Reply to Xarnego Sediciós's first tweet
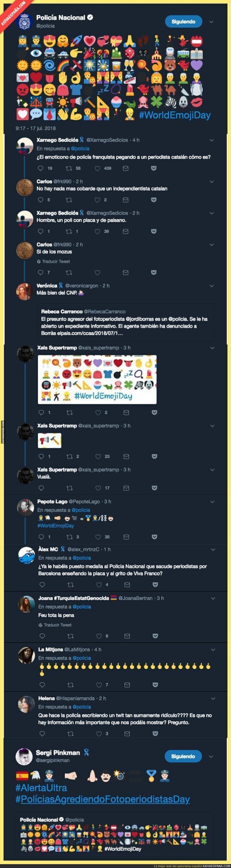Image resolution: width=231 pixels, height=868 pixels. point(40,168)
